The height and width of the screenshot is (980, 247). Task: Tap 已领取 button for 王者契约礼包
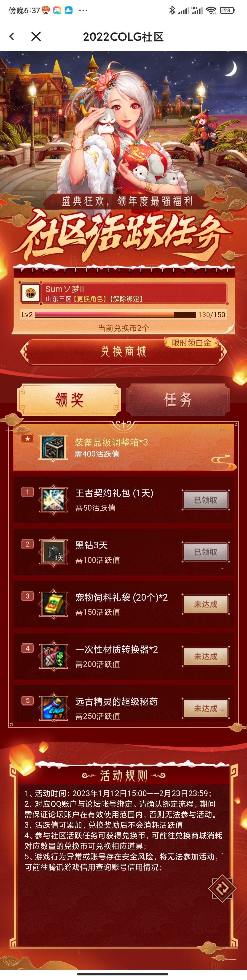206,500
